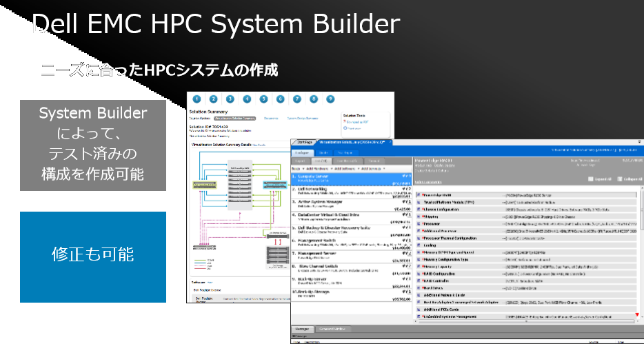Select the Configure tab
The height and width of the screenshot is (344, 644).
302,152
